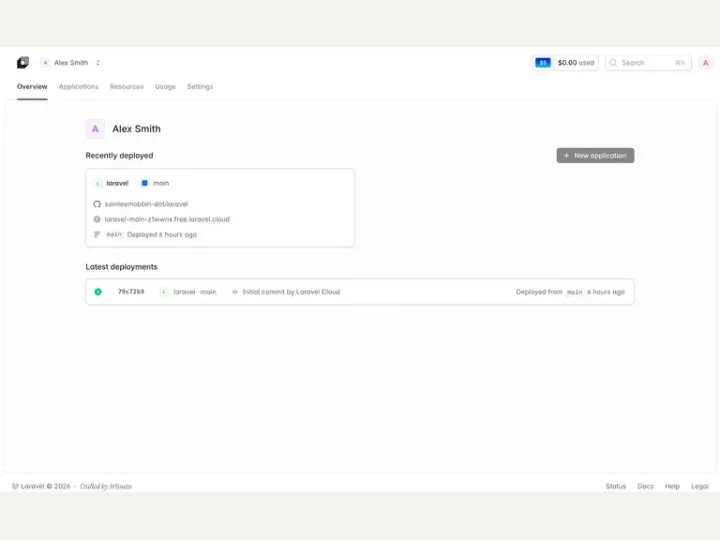Click the laravel app letter icon in card

click(x=97, y=183)
